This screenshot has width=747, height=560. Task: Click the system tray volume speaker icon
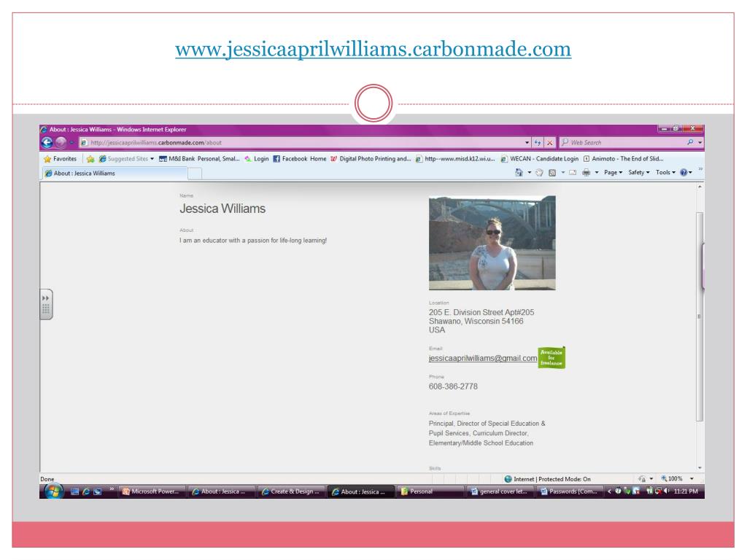667,491
